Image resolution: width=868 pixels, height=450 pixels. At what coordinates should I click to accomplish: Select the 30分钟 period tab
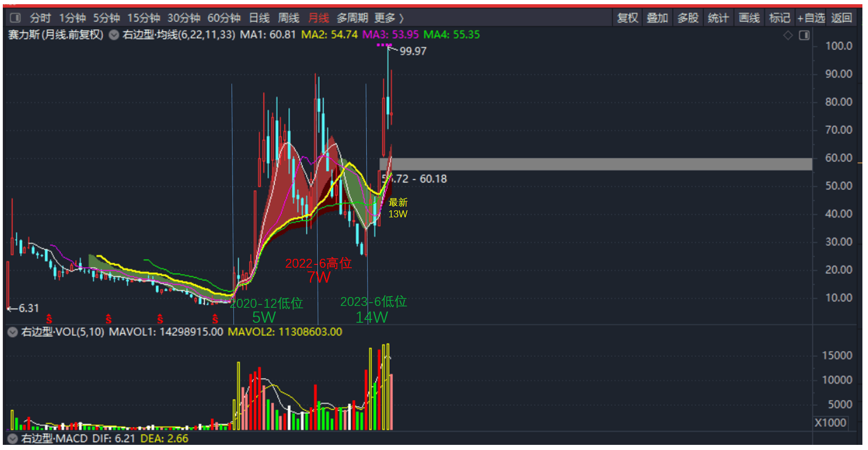pos(184,18)
